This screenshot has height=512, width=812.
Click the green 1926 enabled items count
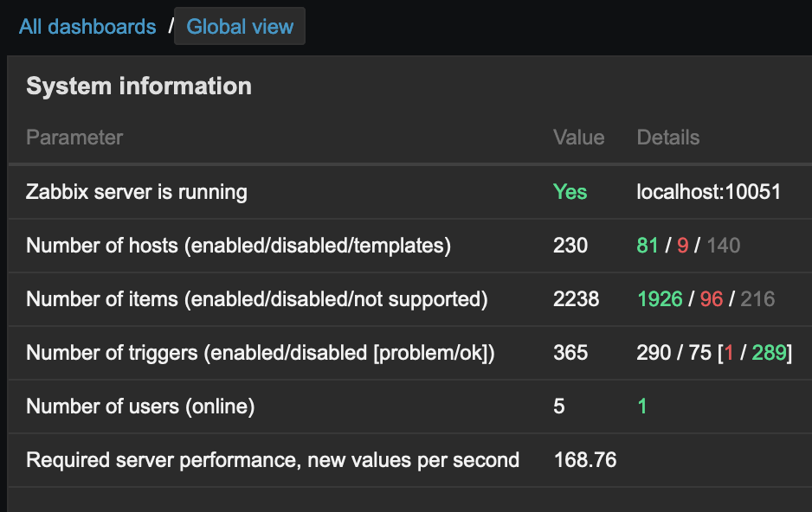click(660, 299)
